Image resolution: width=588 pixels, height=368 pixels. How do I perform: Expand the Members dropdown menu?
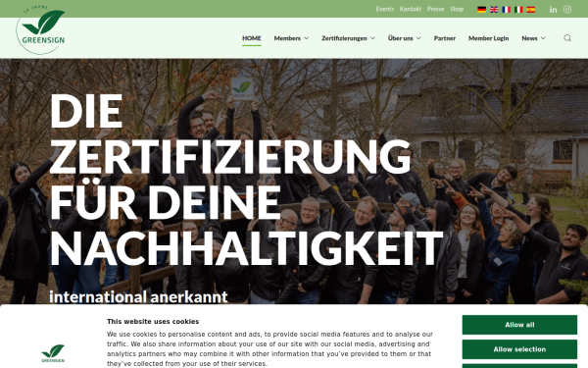[x=291, y=38]
